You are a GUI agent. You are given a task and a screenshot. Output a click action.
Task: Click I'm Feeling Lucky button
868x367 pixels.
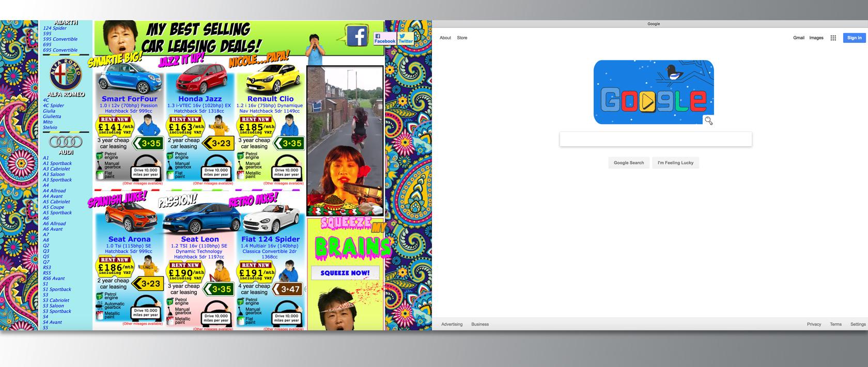click(675, 163)
